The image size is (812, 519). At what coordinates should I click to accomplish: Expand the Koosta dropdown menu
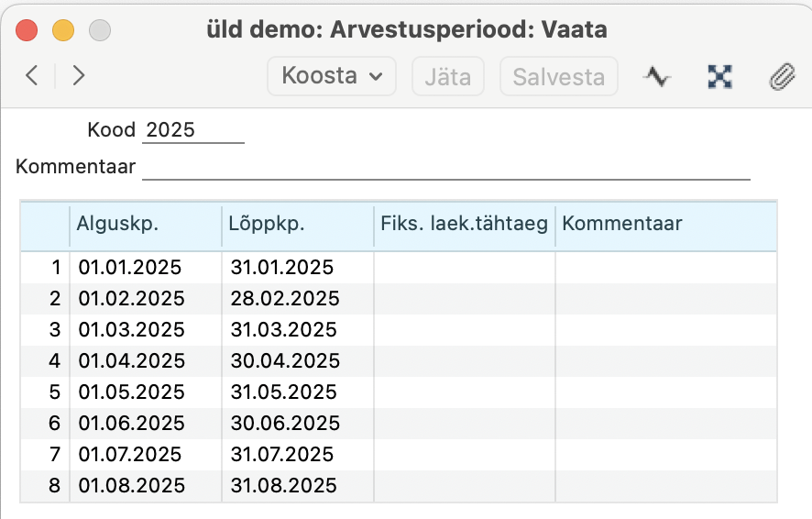pos(332,76)
